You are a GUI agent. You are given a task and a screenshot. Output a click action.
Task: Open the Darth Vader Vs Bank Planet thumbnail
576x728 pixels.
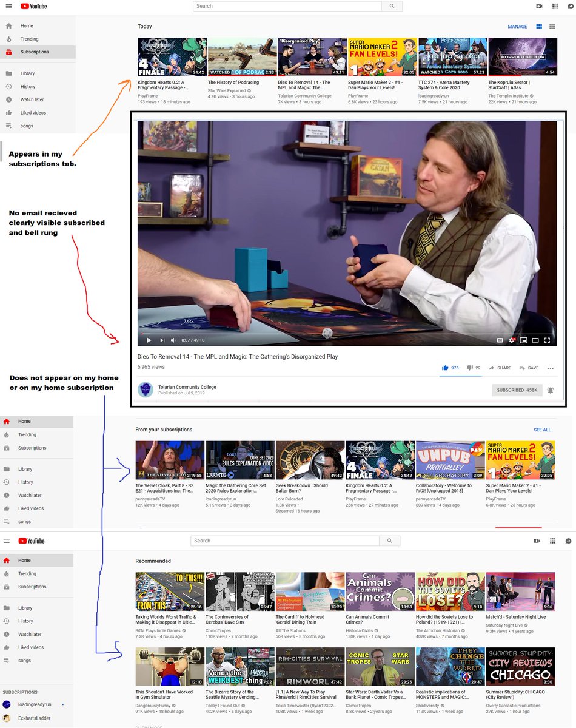(380, 667)
